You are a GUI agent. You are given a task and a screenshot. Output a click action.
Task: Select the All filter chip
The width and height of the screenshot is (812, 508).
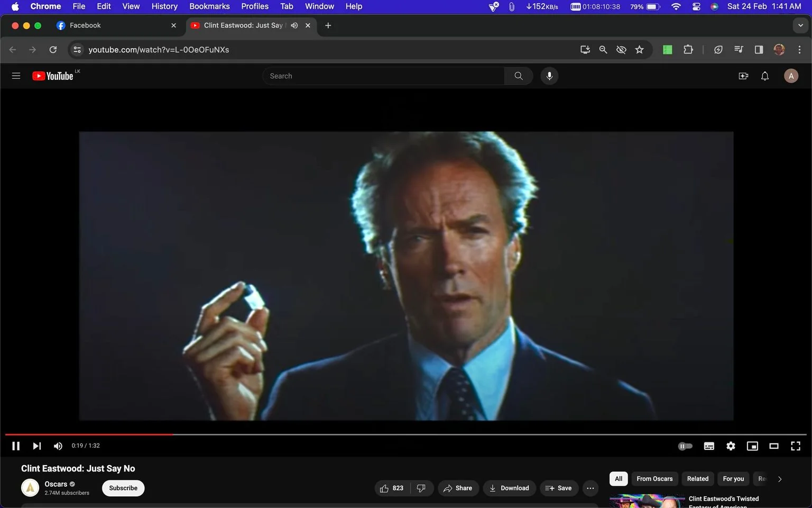tap(619, 478)
